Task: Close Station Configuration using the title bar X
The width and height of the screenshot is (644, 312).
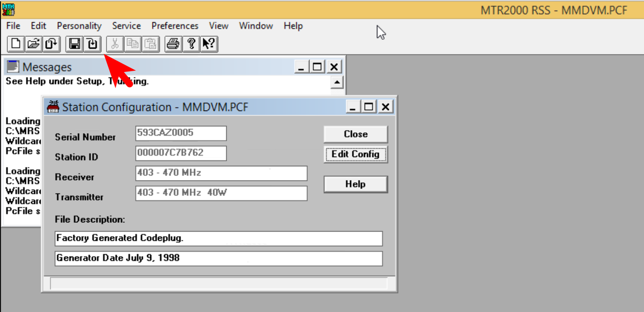Action: pos(385,107)
